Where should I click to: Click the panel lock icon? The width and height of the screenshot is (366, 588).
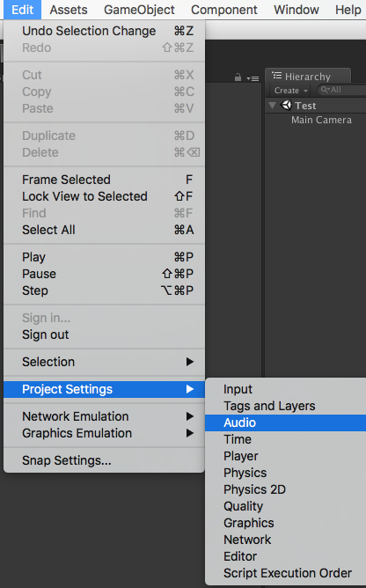point(238,77)
